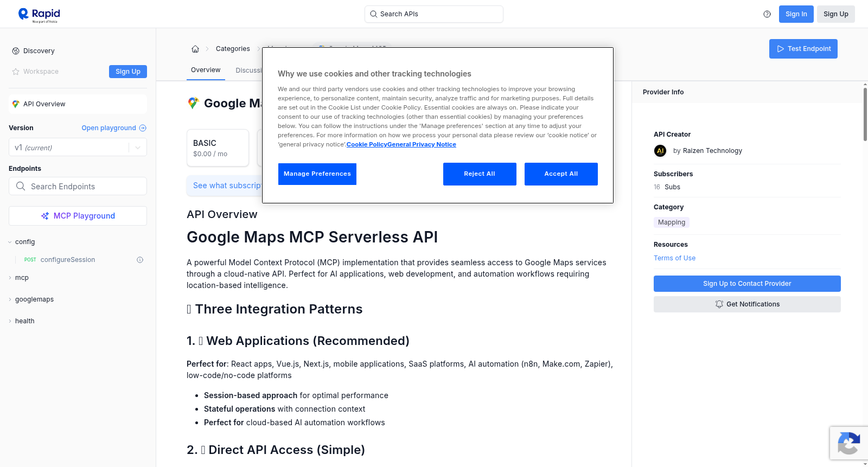Open the Discussions tab
The image size is (868, 467).
(x=248, y=71)
